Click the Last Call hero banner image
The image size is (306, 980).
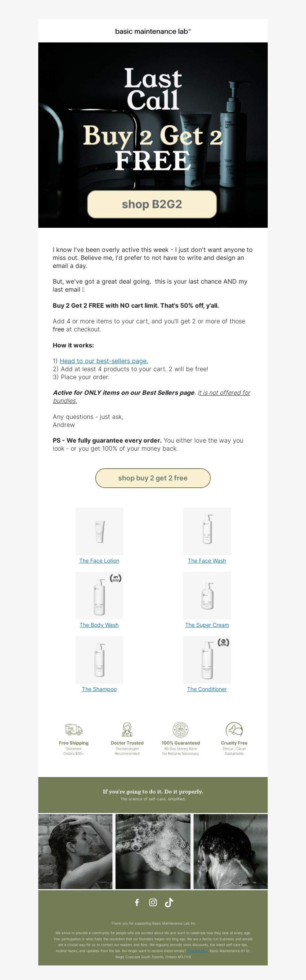[x=153, y=135]
